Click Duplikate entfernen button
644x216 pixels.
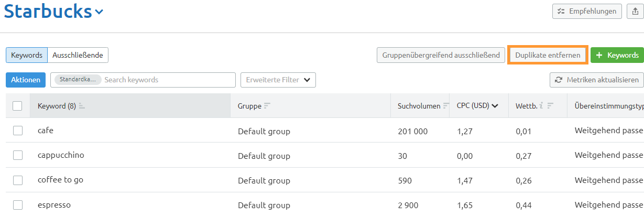point(548,55)
